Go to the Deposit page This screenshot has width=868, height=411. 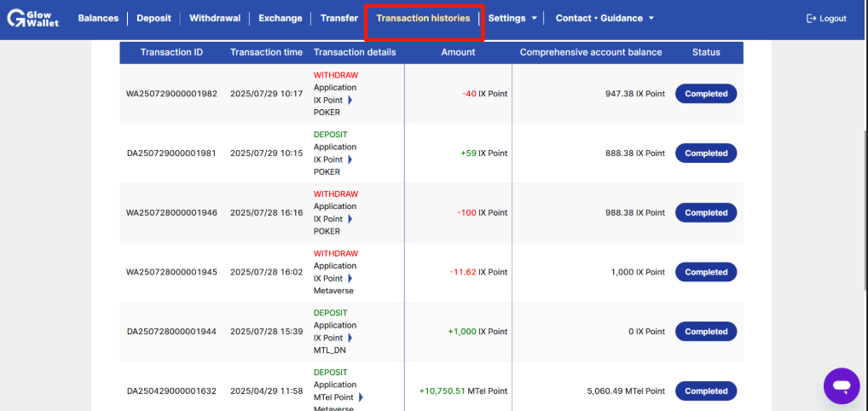(x=153, y=18)
